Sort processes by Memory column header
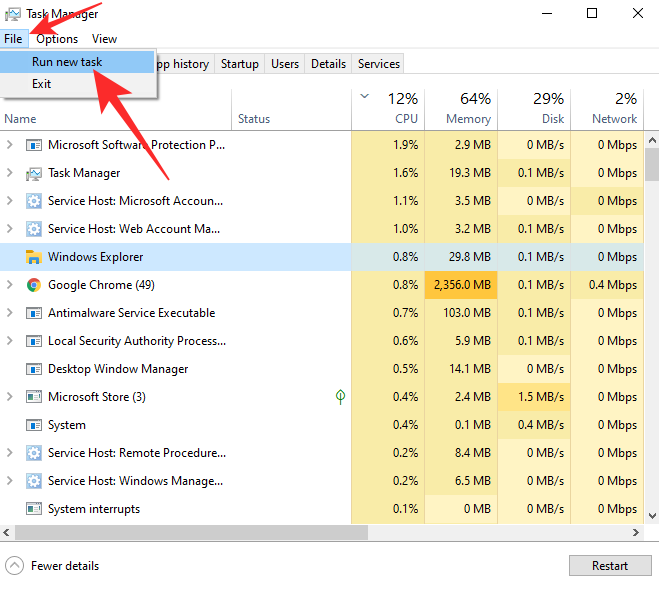659x589 pixels. 461,108
